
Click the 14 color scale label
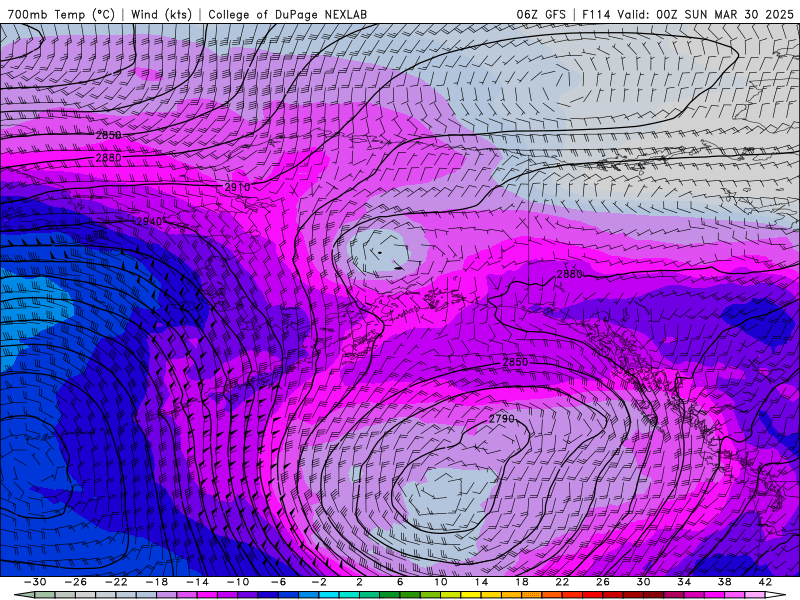coord(481,582)
